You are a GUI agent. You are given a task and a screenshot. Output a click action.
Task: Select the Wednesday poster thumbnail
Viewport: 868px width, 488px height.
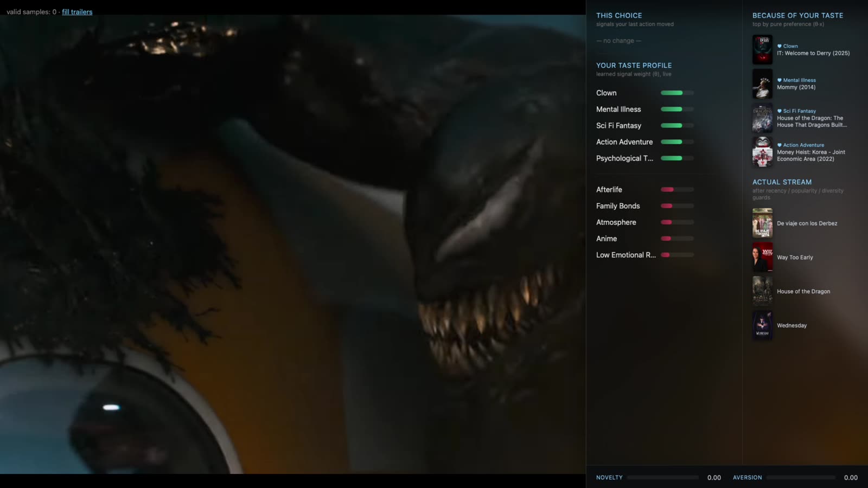(x=762, y=326)
